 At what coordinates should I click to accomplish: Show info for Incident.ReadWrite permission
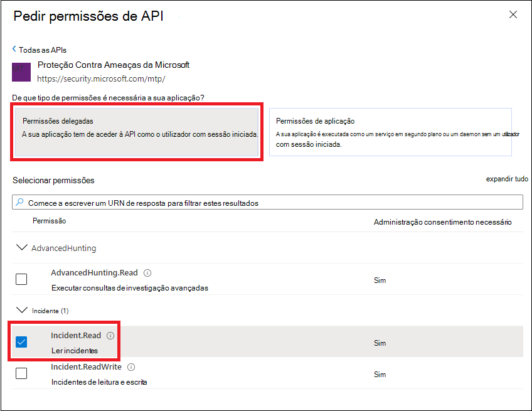pos(131,367)
